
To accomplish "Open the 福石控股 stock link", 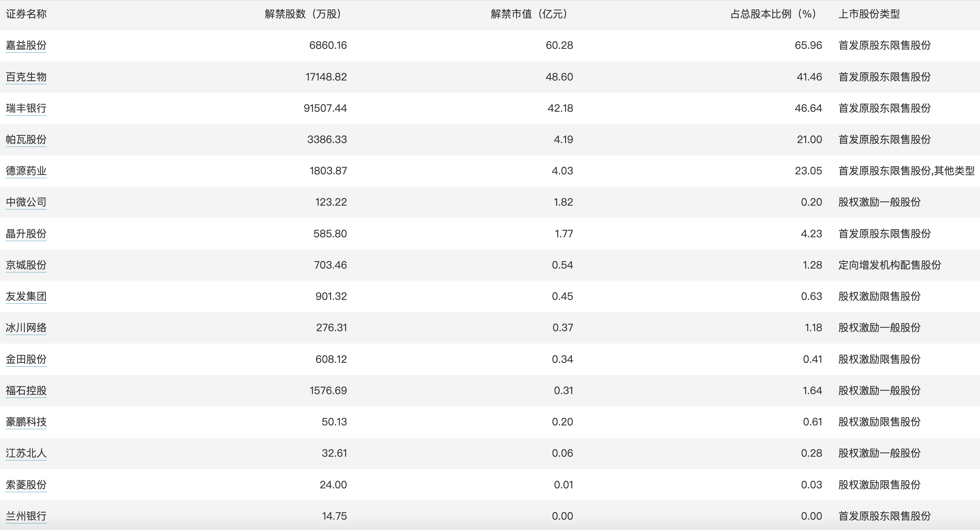I will [x=26, y=391].
